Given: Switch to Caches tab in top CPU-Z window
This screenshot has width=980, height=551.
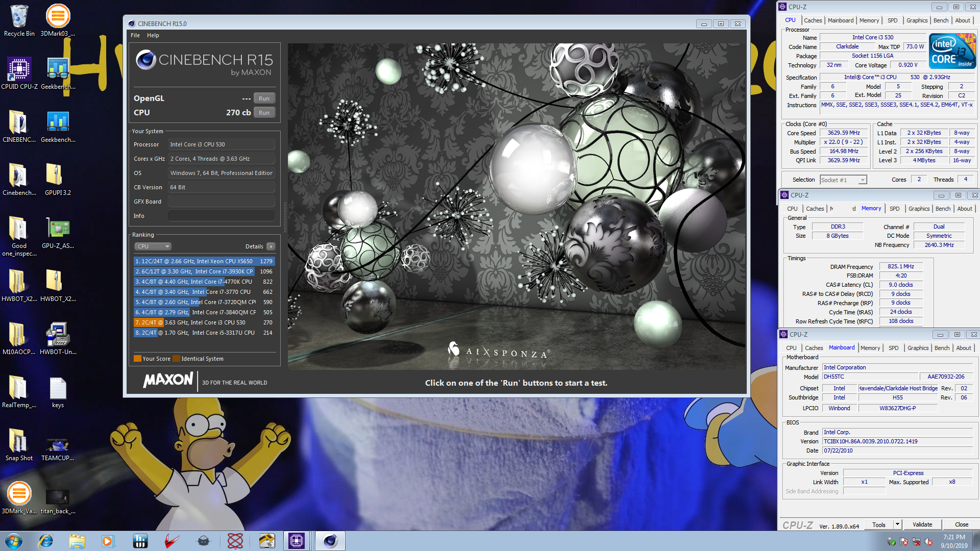Looking at the screenshot, I should 813,20.
